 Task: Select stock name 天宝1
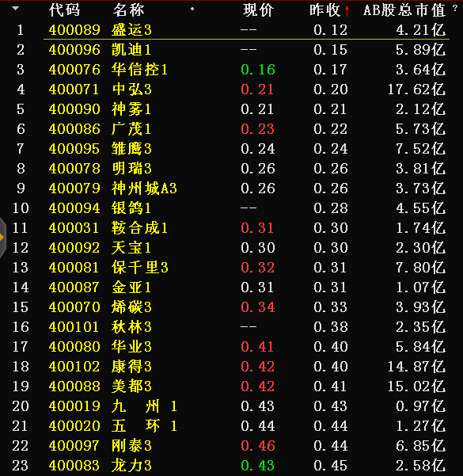[x=131, y=248]
